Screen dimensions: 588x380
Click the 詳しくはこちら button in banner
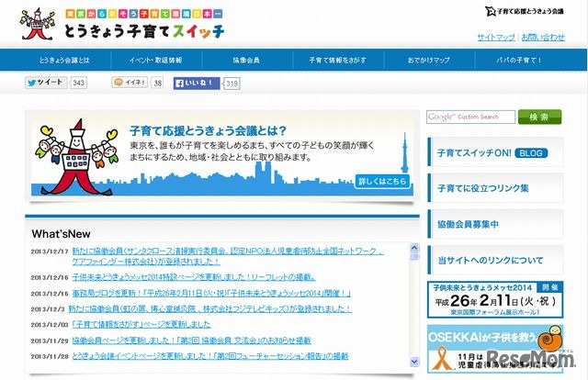coord(382,182)
